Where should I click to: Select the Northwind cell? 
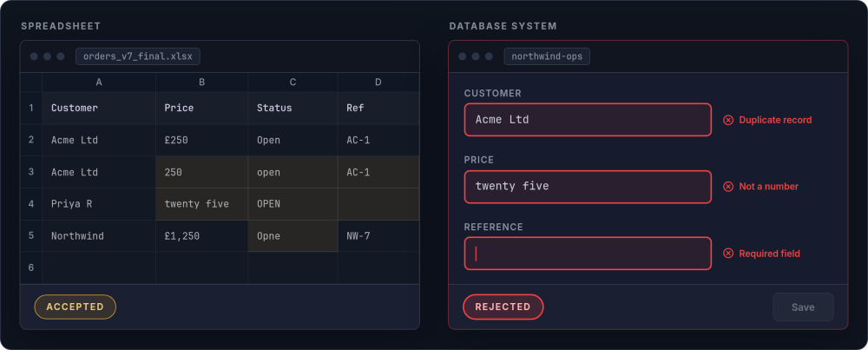99,236
